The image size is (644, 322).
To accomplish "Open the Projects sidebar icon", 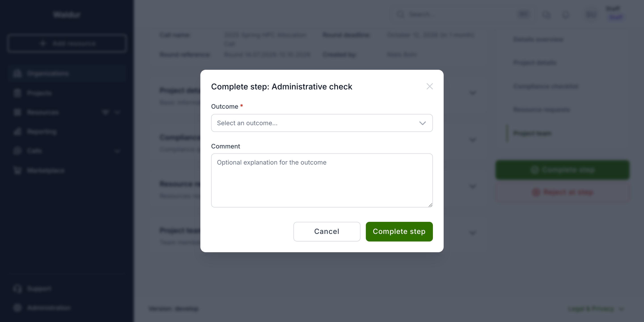I will click(x=17, y=93).
